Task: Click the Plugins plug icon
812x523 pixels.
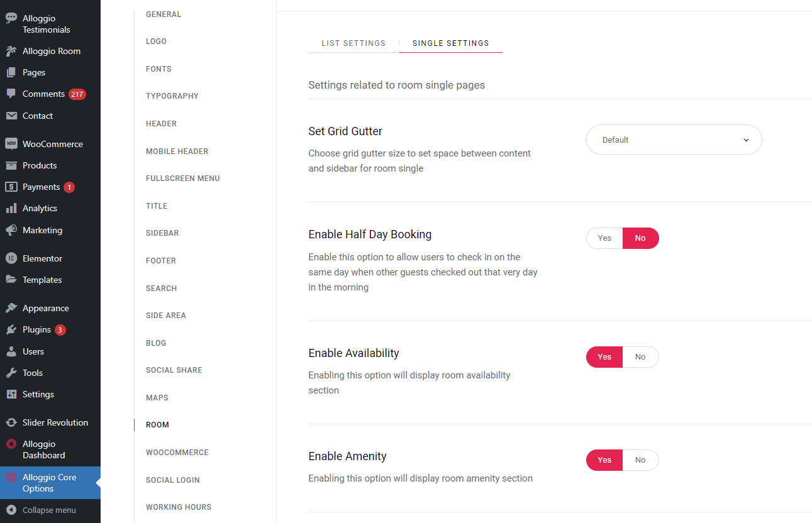Action: [11, 330]
